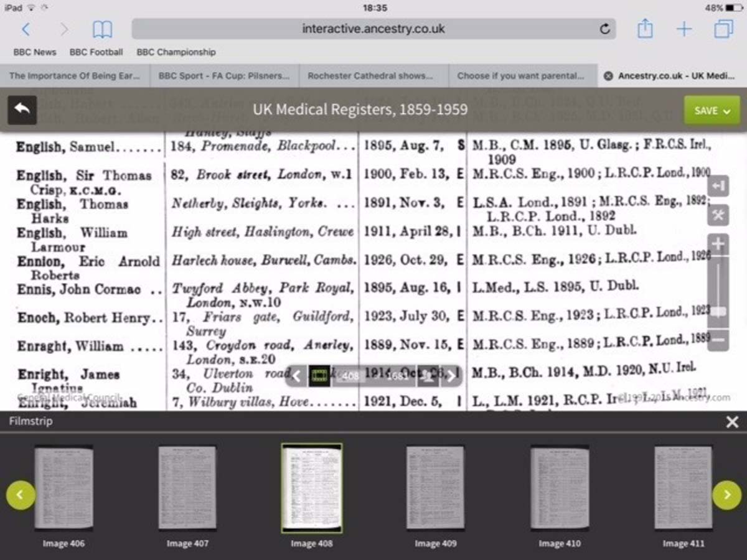Viewport: 747px width, 560px height.
Task: Tap the name "English, Samuel"
Action: [x=65, y=147]
